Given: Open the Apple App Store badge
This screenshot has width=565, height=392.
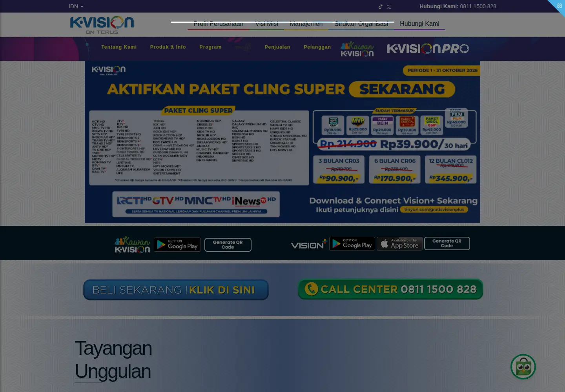Looking at the screenshot, I should 399,243.
